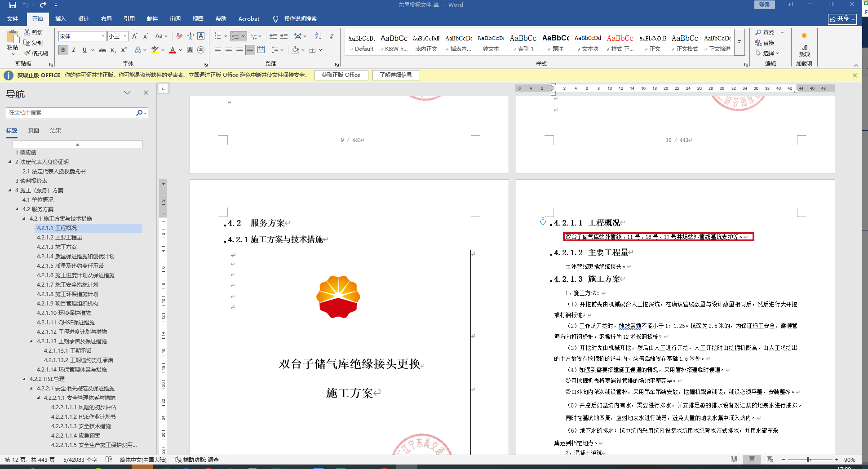Screen dimensions: 868x469
Task: Toggle Bold formatting
Action: point(63,50)
